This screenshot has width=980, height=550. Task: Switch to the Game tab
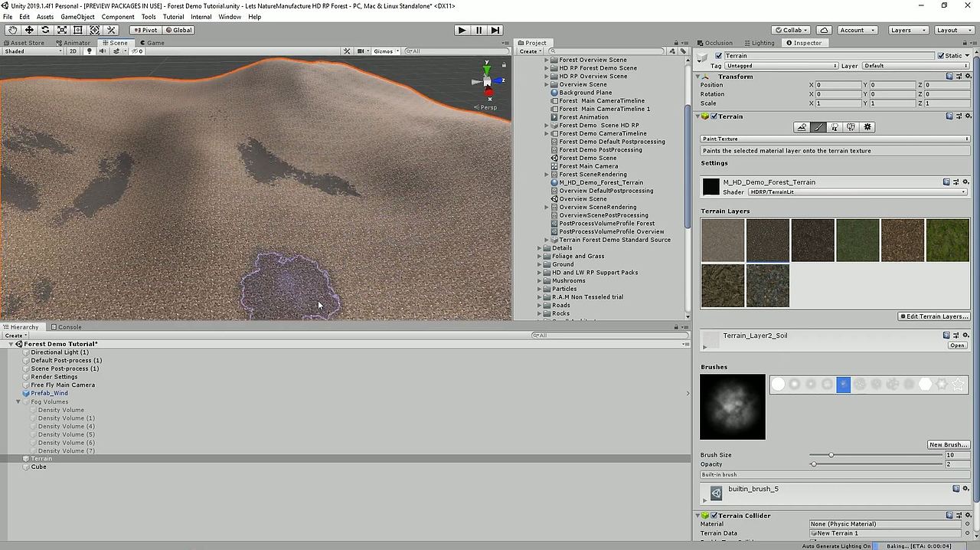pos(152,42)
